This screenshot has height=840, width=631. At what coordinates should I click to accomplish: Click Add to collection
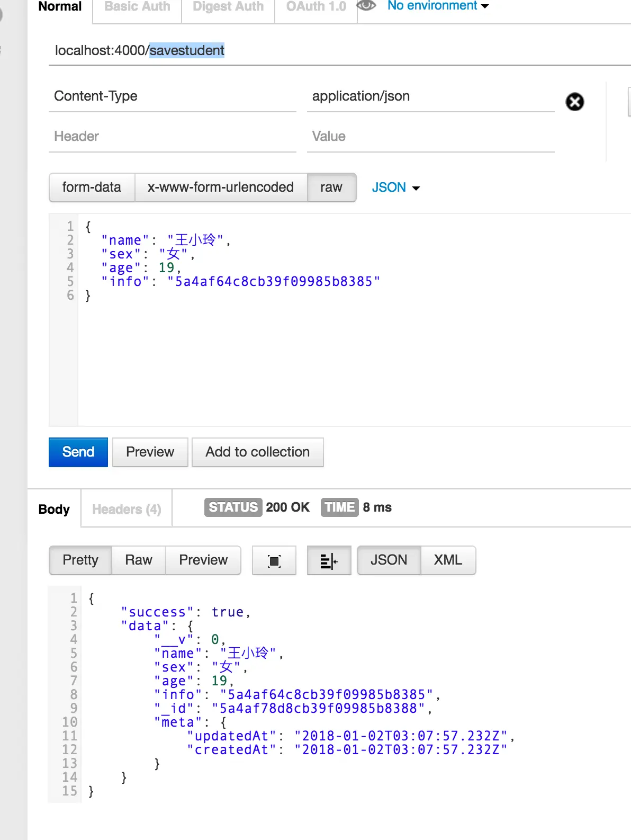[x=258, y=452]
